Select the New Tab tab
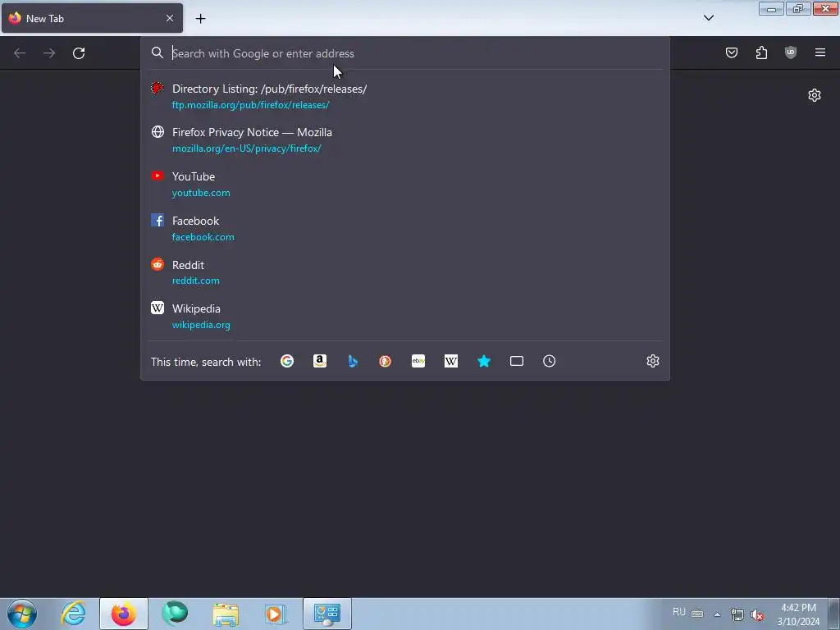This screenshot has width=840, height=630. 92,18
